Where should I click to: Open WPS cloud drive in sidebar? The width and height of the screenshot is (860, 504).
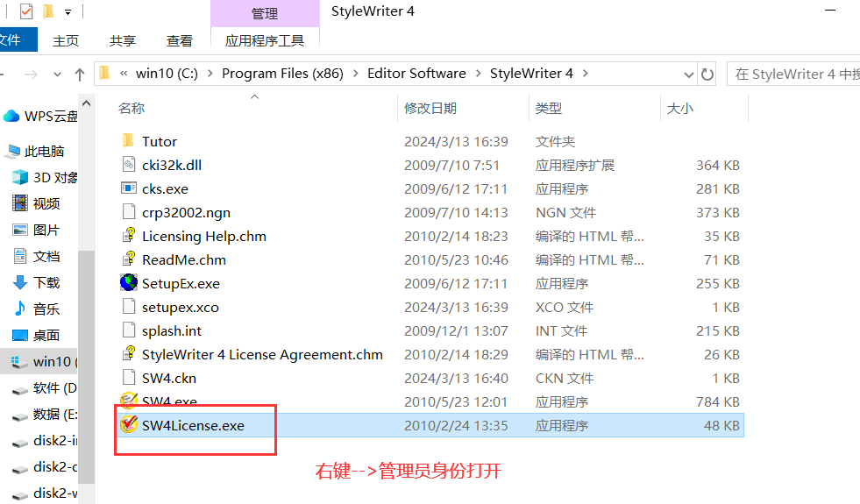tap(40, 117)
